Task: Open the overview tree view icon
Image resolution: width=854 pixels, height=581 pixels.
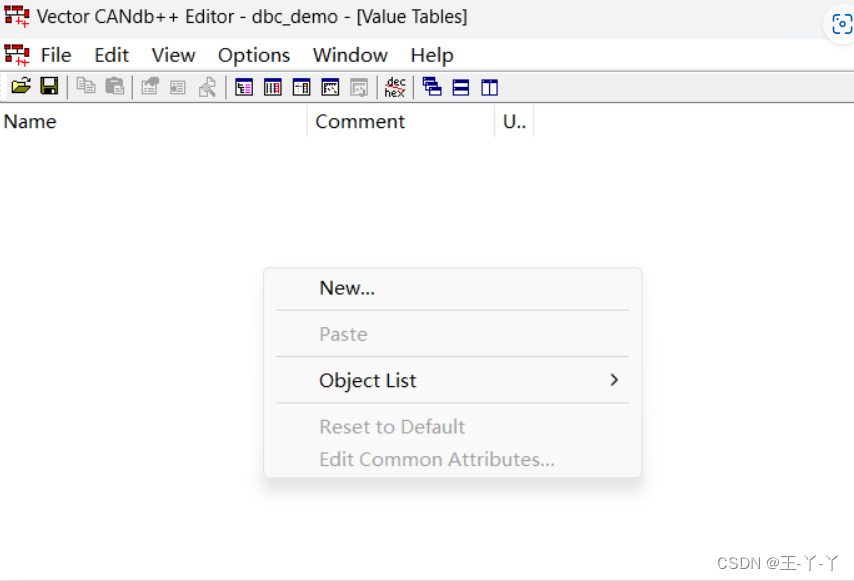Action: tap(244, 87)
